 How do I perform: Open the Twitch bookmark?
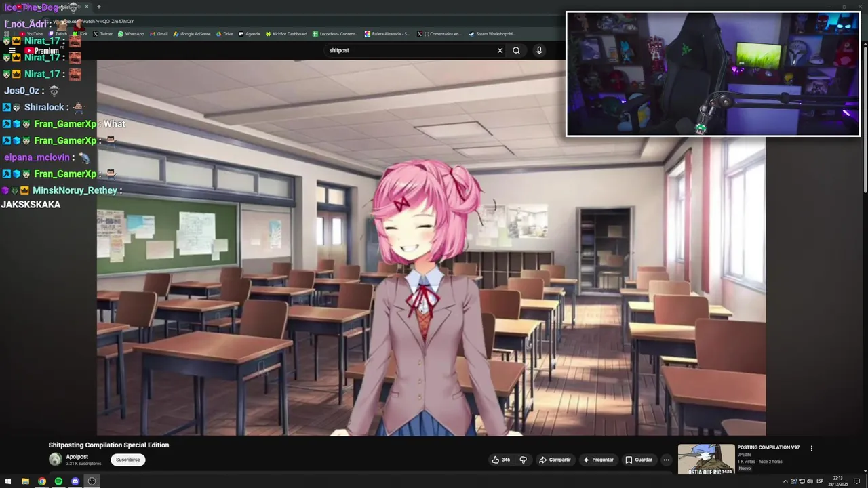(x=58, y=33)
